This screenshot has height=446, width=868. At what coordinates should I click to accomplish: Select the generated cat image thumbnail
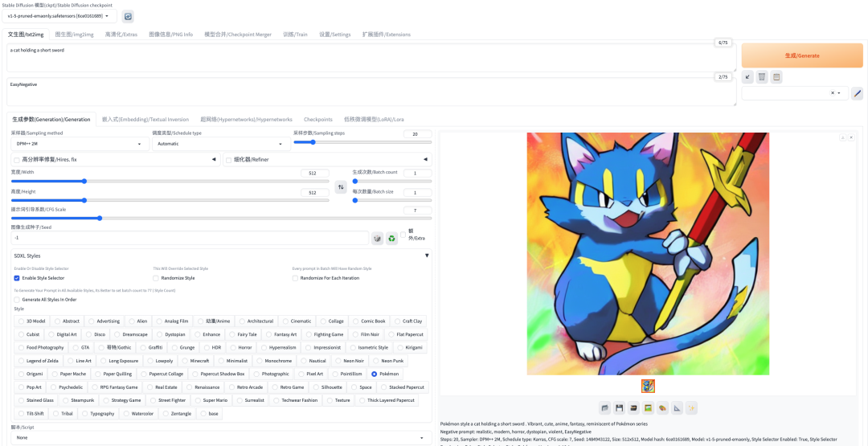point(648,387)
